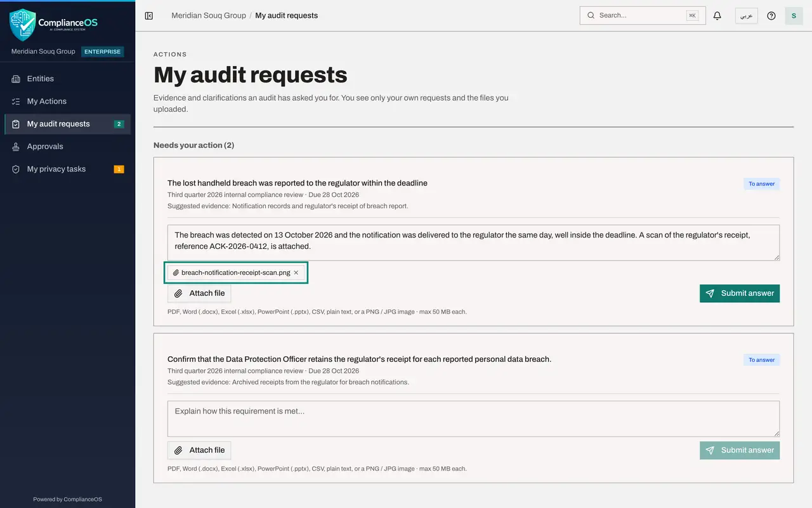Click the Powered by ComplianceOS footer text
The width and height of the screenshot is (812, 508).
(x=67, y=499)
